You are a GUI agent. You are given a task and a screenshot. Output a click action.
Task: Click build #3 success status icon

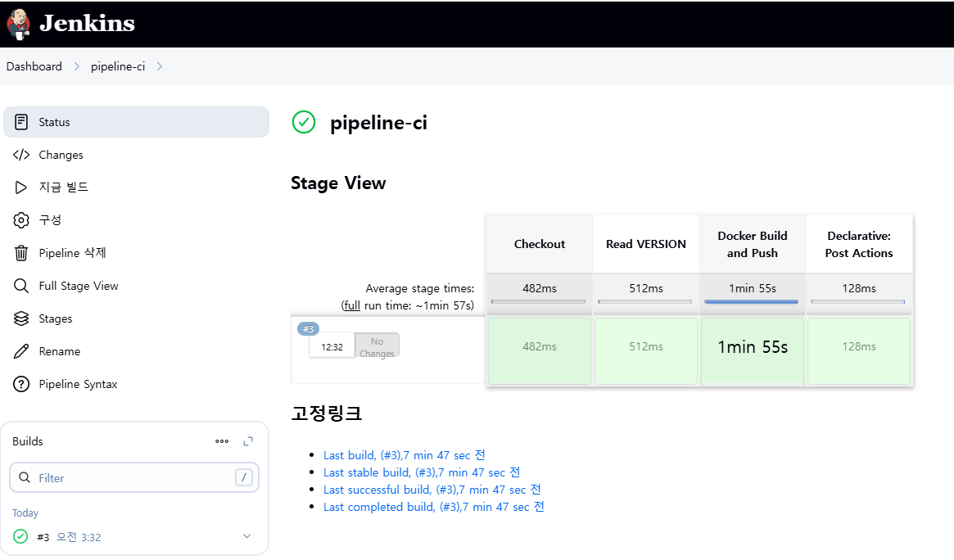[20, 536]
